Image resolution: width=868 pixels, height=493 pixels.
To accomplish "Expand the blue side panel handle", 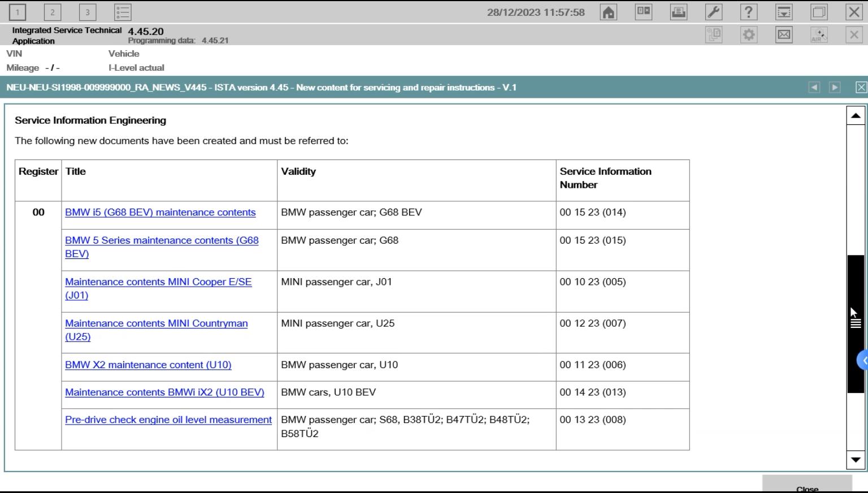I will (x=862, y=360).
